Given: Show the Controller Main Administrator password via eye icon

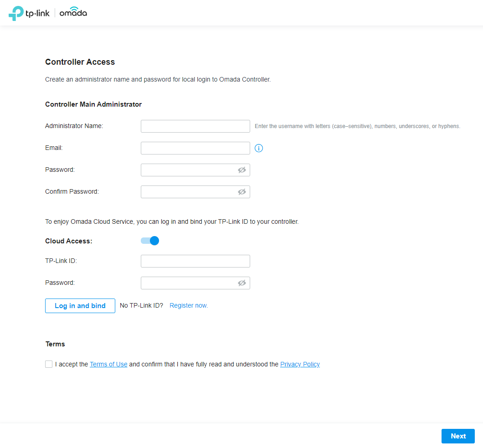Looking at the screenshot, I should (241, 170).
